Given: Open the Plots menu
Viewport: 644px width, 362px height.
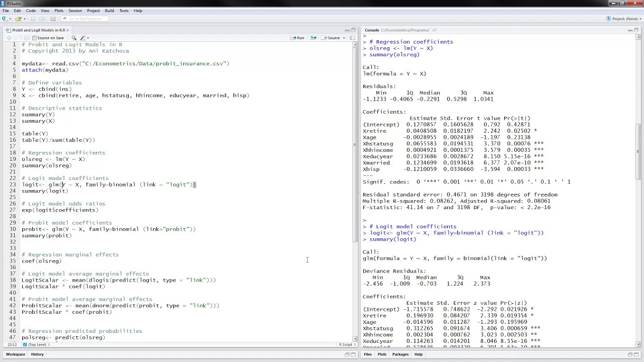Looking at the screenshot, I should [59, 11].
